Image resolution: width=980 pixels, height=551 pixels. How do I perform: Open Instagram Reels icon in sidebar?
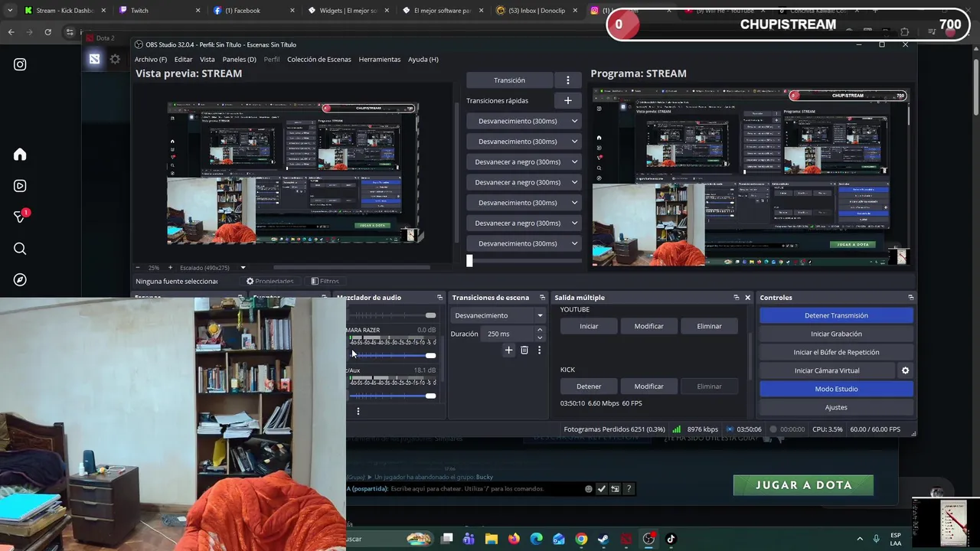tap(20, 186)
